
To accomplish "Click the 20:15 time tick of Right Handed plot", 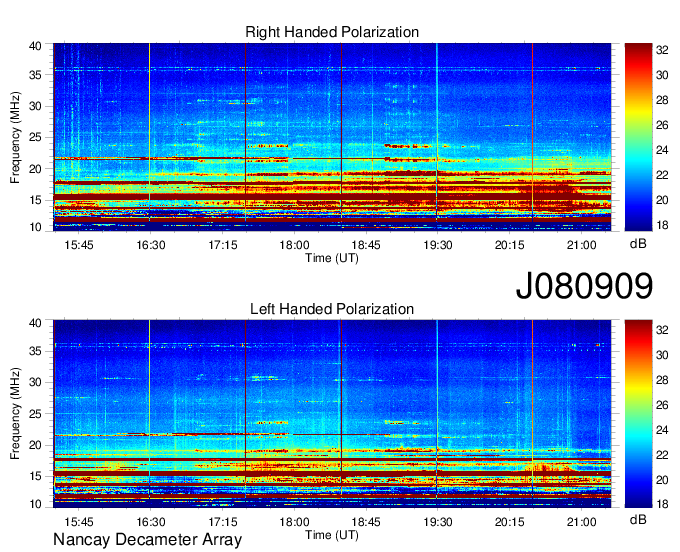I will [x=510, y=245].
